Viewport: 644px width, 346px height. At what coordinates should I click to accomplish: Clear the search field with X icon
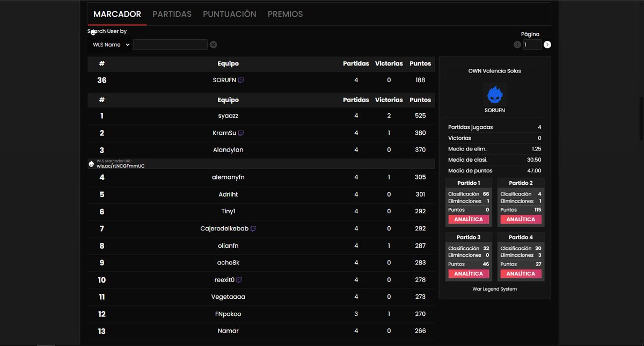click(213, 45)
